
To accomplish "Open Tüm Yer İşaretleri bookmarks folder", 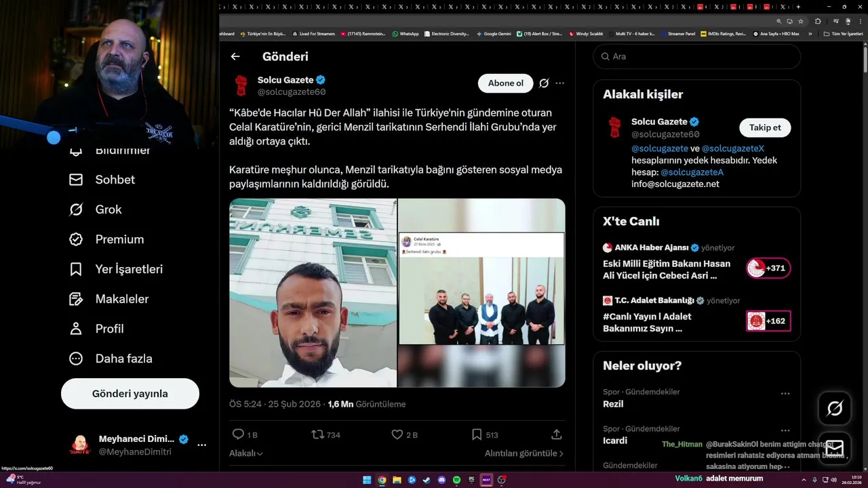I will (843, 33).
